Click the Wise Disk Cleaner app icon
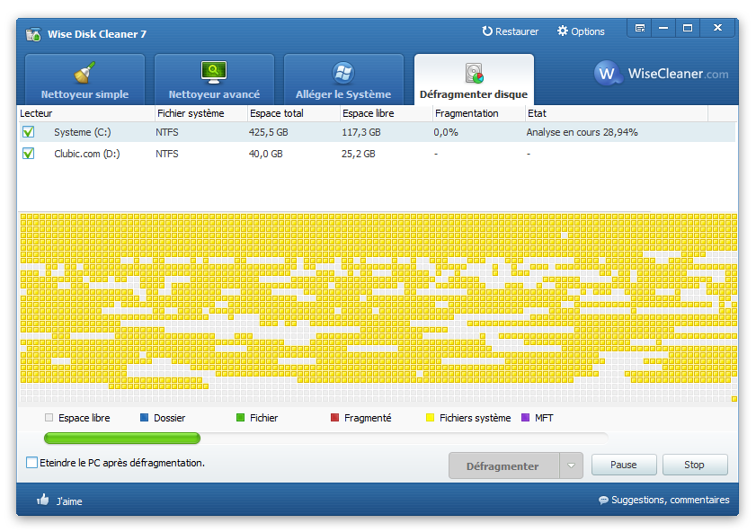Screen dimensions: 756x532 point(33,34)
